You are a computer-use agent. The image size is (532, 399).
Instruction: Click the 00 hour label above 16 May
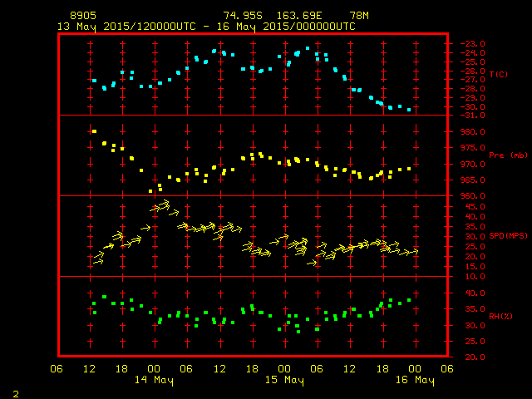tap(415, 369)
